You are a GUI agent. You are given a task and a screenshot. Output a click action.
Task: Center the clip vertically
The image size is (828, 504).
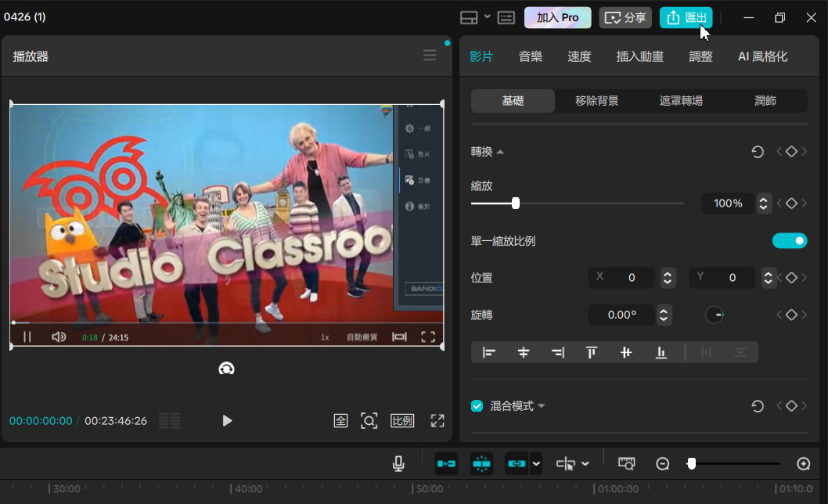point(626,352)
